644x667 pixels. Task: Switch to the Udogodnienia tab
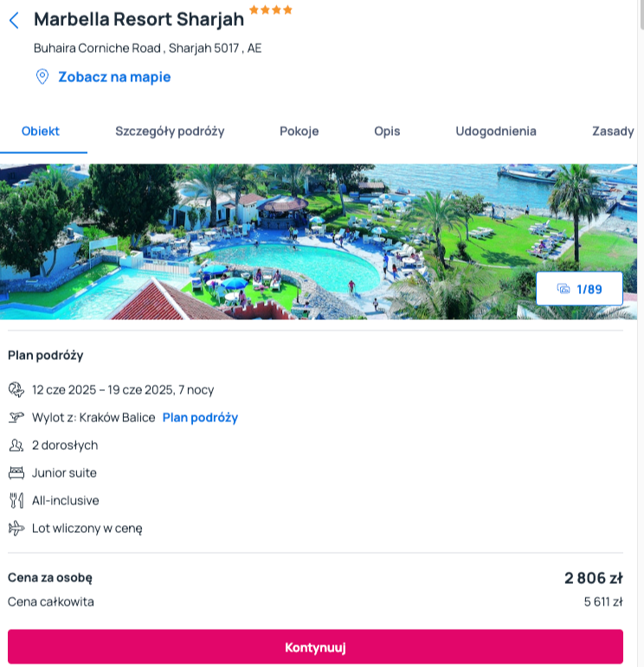[496, 131]
